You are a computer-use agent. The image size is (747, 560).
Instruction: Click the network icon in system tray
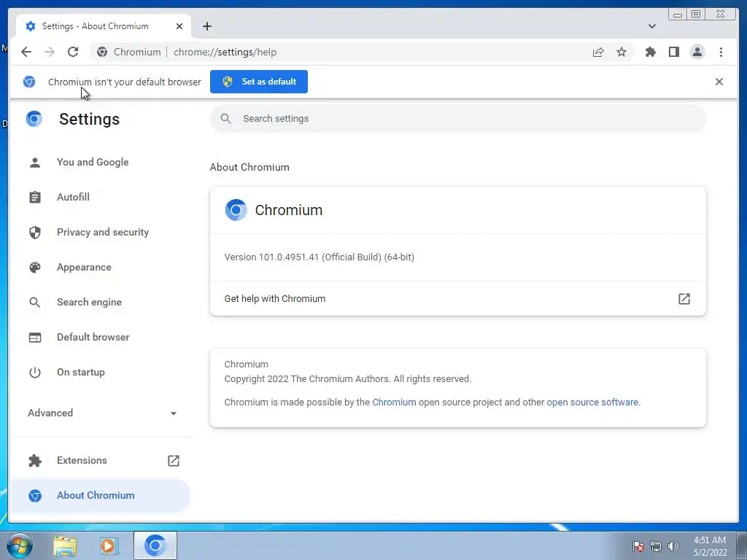pos(656,546)
